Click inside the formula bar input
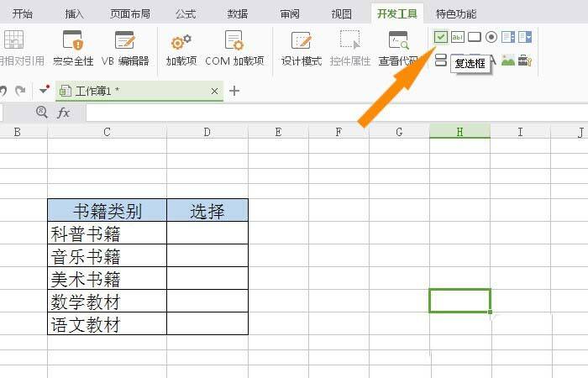The image size is (588, 378). [337, 113]
